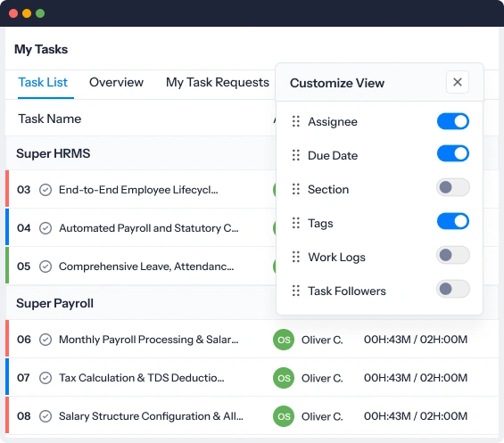
Task: Open the My Task Requests tab
Action: [x=218, y=82]
